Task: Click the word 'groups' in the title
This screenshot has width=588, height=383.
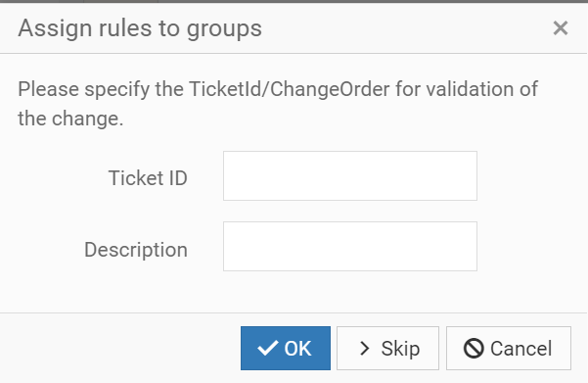Action: coord(224,30)
